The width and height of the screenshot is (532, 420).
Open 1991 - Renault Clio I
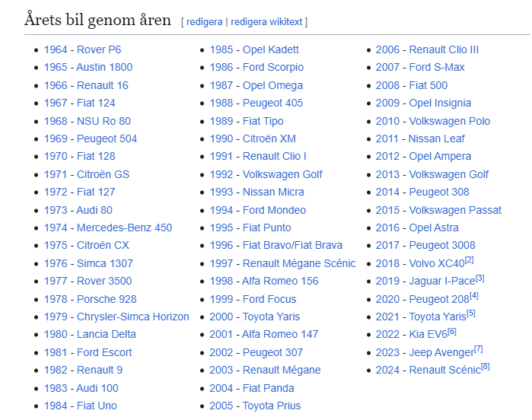pos(258,156)
